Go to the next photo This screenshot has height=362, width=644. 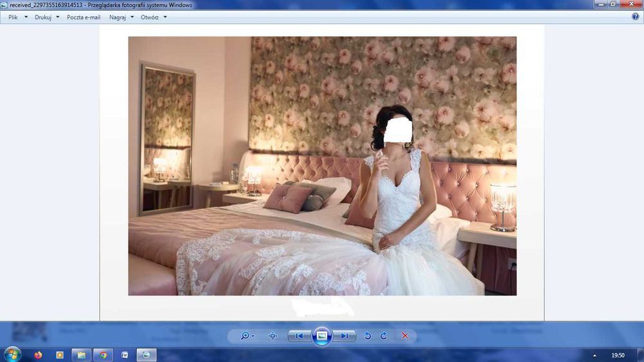point(344,336)
